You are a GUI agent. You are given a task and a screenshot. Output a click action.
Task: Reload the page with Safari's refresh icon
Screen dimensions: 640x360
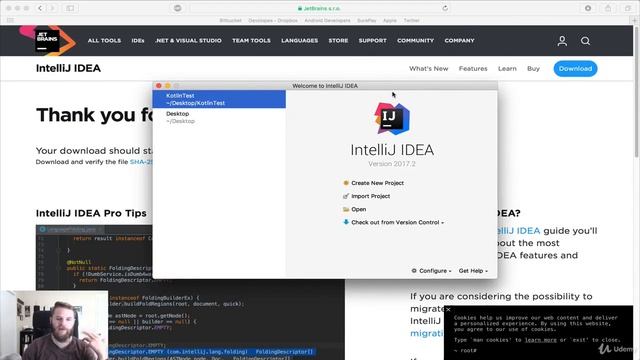click(445, 8)
